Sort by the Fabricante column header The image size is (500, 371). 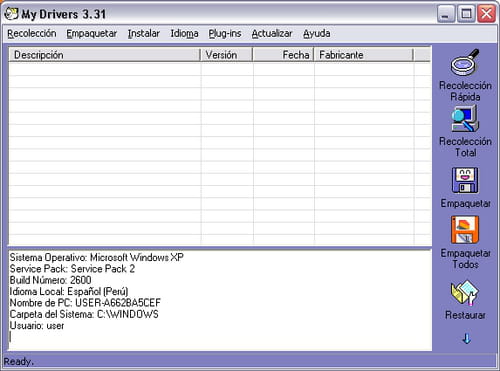coord(363,55)
